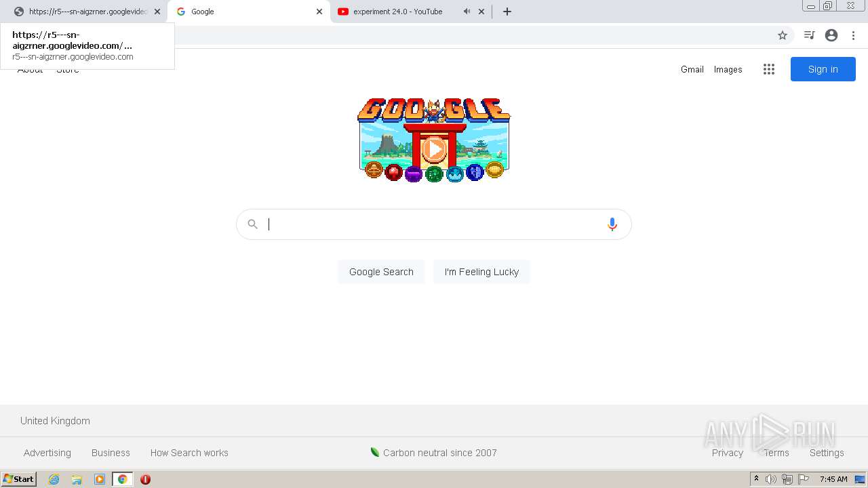Launch Internet Explorer from the taskbar
This screenshot has height=488, width=868.
[54, 479]
